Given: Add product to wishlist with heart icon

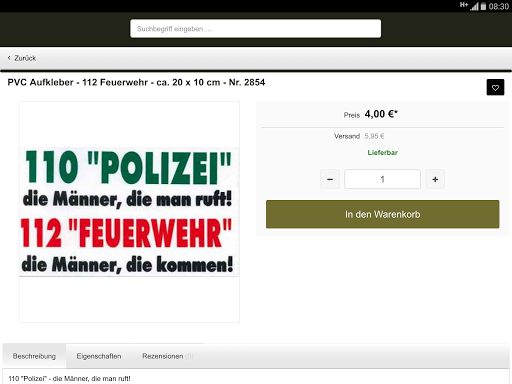Looking at the screenshot, I should [x=495, y=87].
